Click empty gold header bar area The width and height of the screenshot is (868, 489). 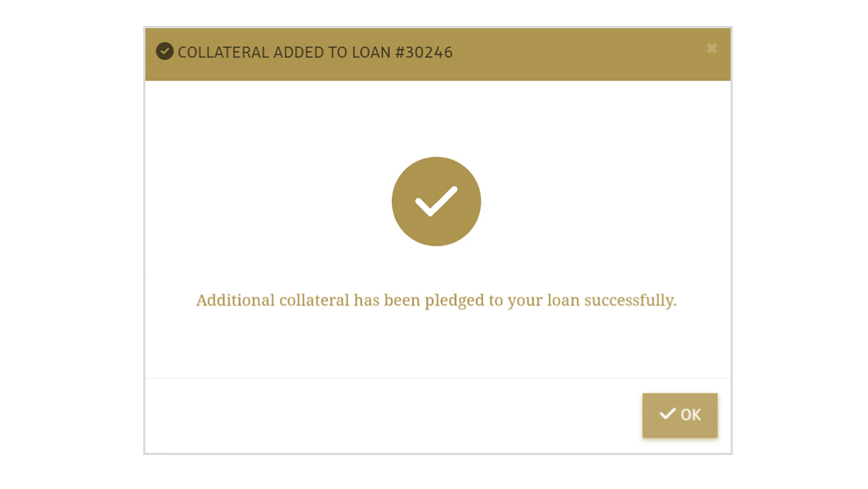pos(579,54)
